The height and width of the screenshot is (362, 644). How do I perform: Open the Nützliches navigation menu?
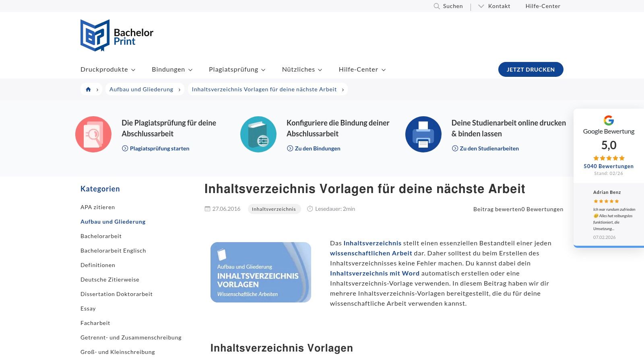tap(302, 70)
